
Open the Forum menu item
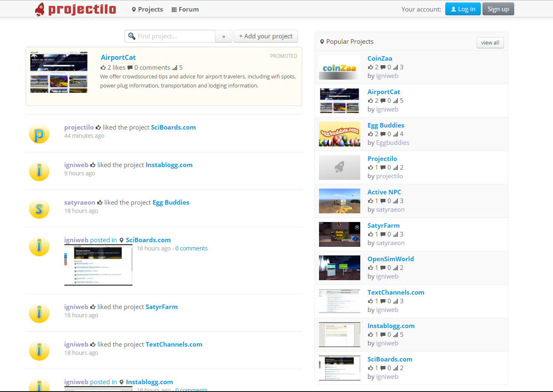pyautogui.click(x=185, y=9)
